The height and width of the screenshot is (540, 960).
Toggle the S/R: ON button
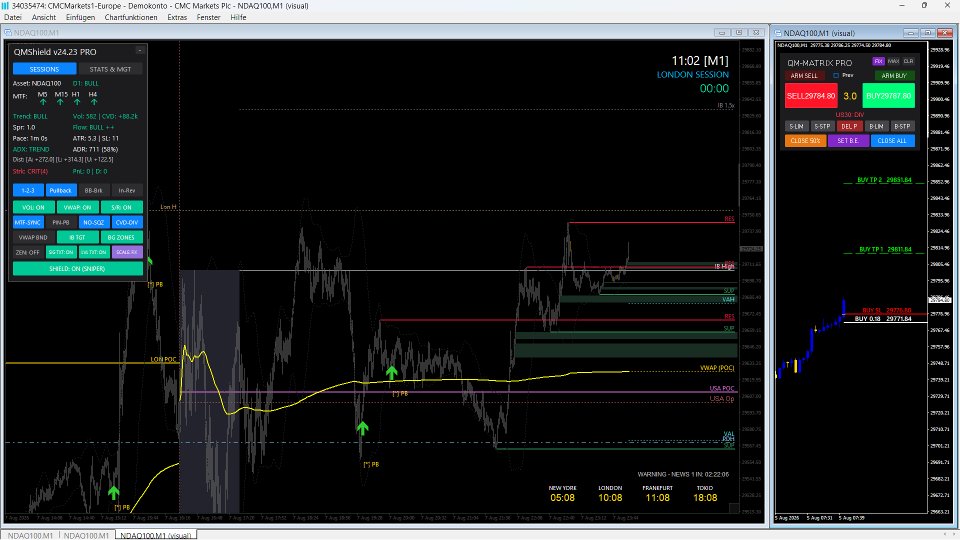[x=121, y=207]
